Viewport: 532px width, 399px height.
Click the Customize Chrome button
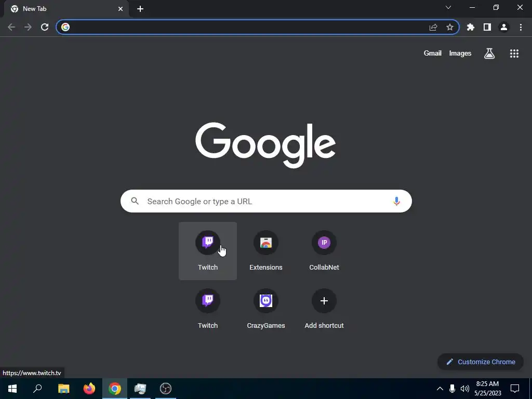pyautogui.click(x=481, y=362)
